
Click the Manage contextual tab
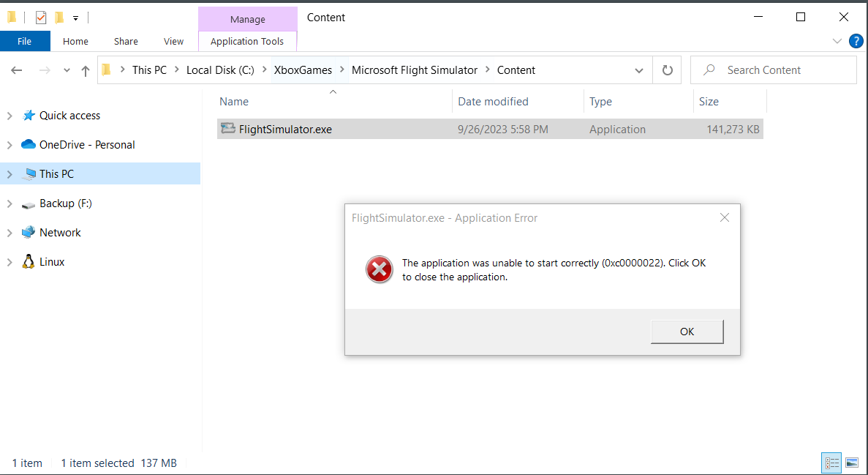[x=247, y=20]
